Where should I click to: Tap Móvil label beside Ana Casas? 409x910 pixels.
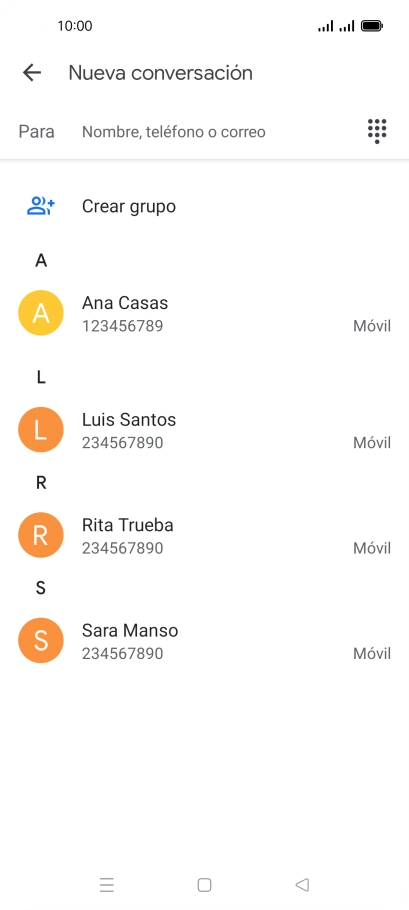[x=372, y=326]
